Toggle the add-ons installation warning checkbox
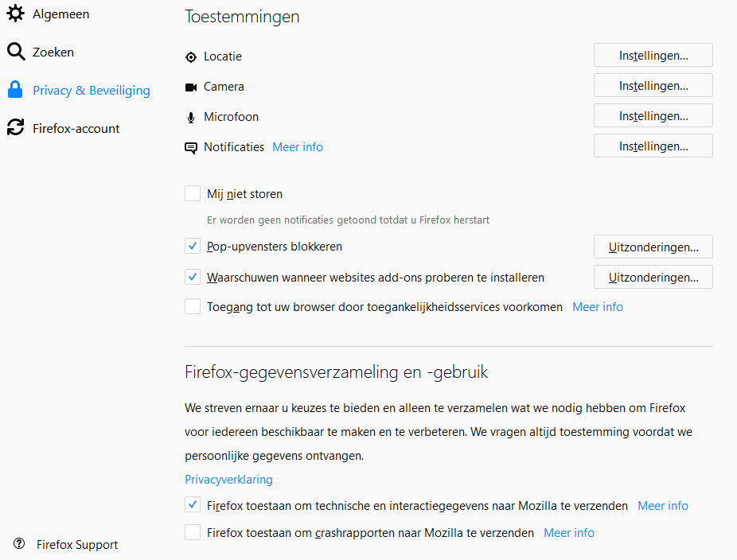Screen dimensions: 737x560 point(193,278)
